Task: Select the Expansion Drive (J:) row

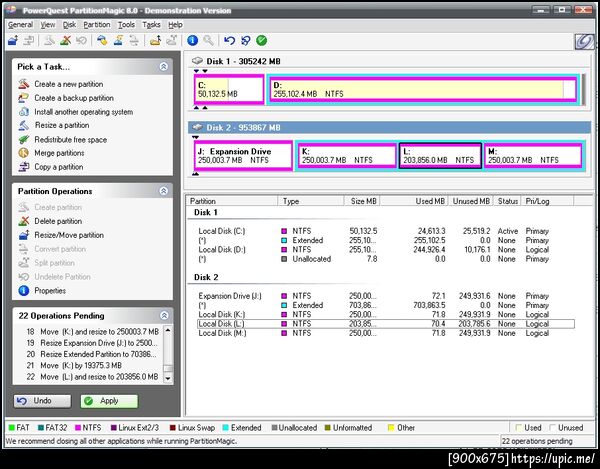Action: pos(386,296)
